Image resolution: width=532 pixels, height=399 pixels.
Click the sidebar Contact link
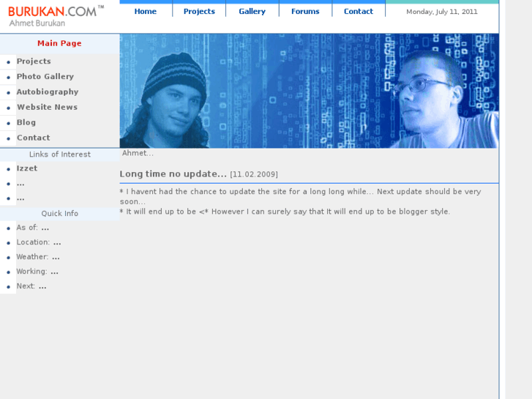tap(33, 138)
